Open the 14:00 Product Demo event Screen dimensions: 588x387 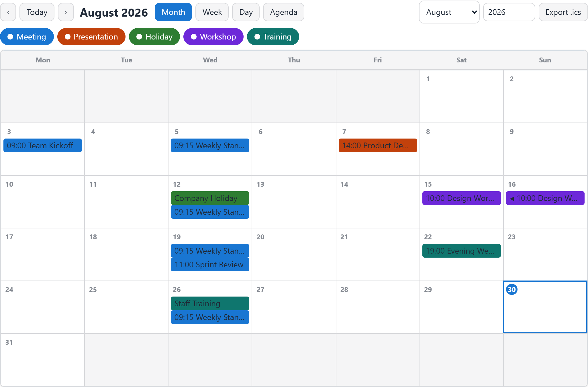pos(378,145)
